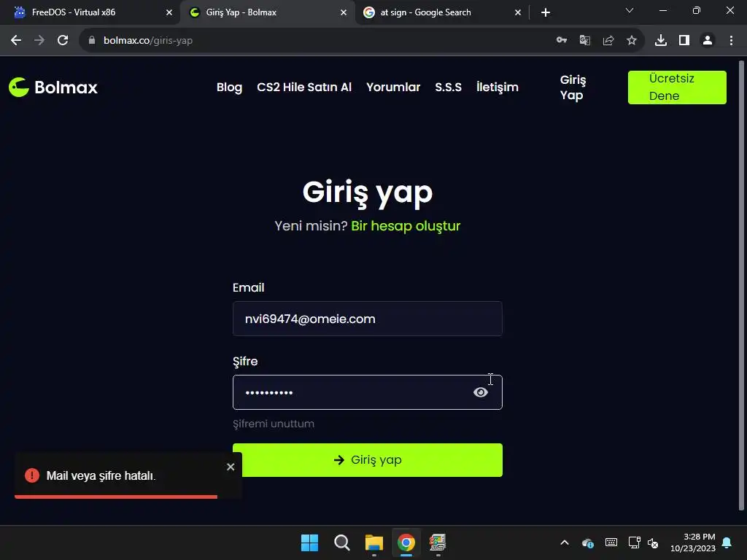This screenshot has height=560, width=747.
Task: Switch to FreeDOS - Virtual x86 tab
Action: pyautogui.click(x=90, y=12)
